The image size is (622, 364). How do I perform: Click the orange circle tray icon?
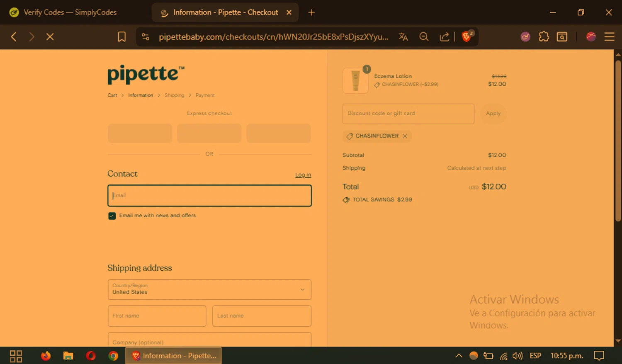(x=474, y=356)
